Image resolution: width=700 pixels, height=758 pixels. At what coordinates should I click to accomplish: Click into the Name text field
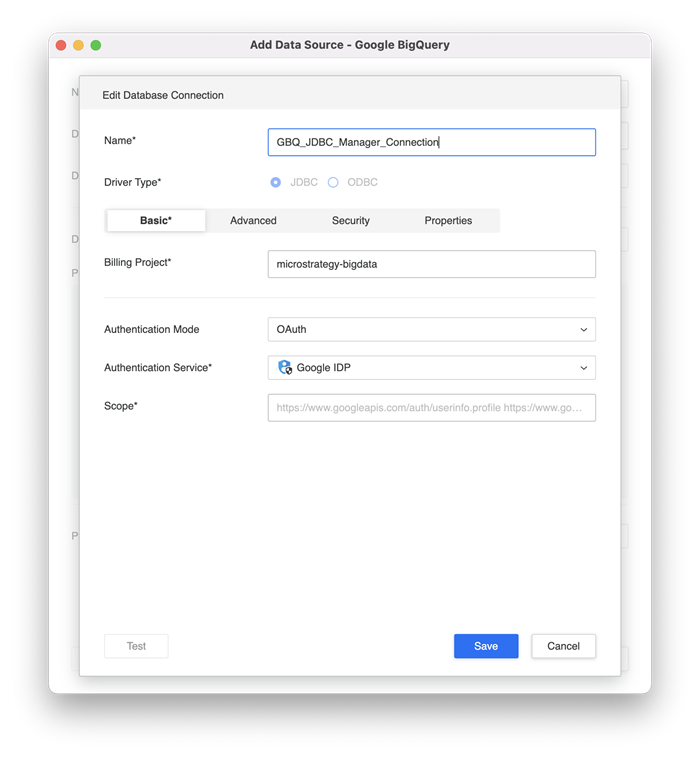click(x=431, y=142)
